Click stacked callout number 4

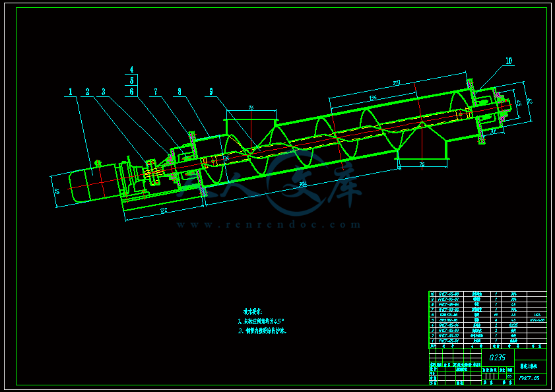(132, 70)
